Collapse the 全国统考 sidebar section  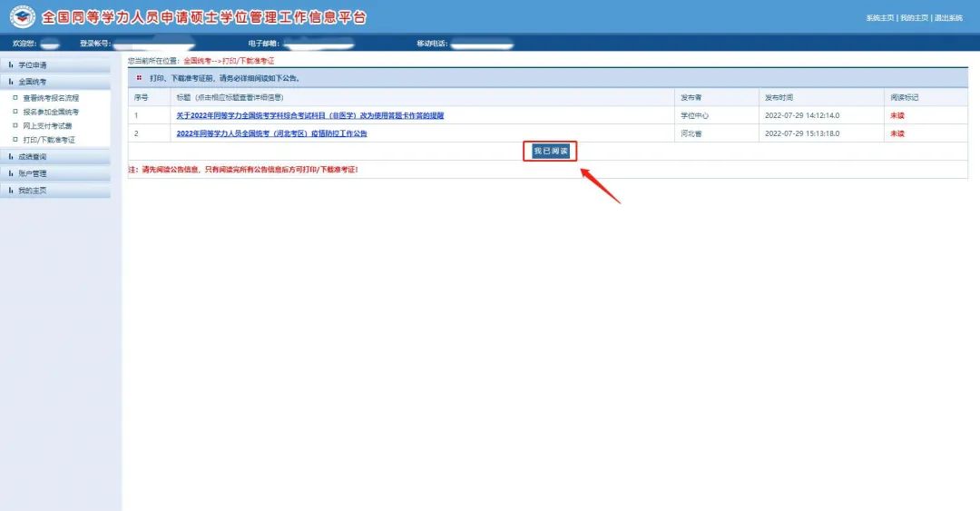(33, 82)
